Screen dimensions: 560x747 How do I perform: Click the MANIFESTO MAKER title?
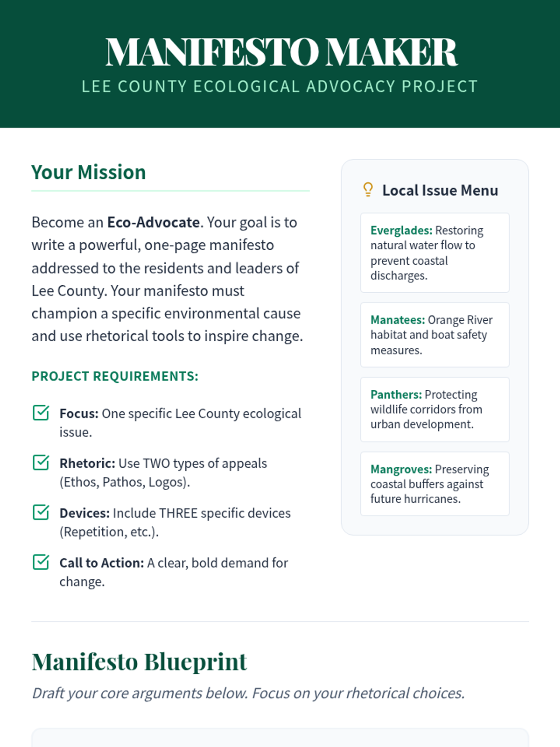point(281,52)
